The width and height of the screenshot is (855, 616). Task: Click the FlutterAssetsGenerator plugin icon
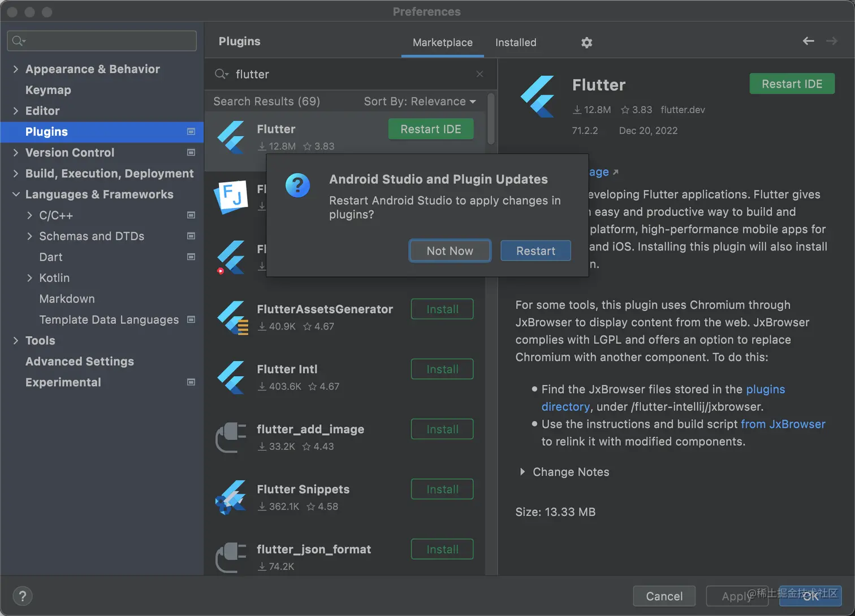click(232, 318)
